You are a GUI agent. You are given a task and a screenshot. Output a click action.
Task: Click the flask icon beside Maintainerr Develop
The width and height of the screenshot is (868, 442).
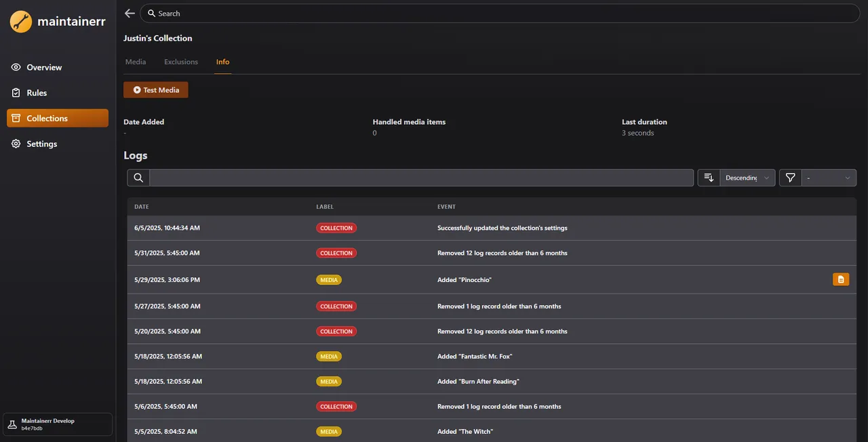[12, 424]
